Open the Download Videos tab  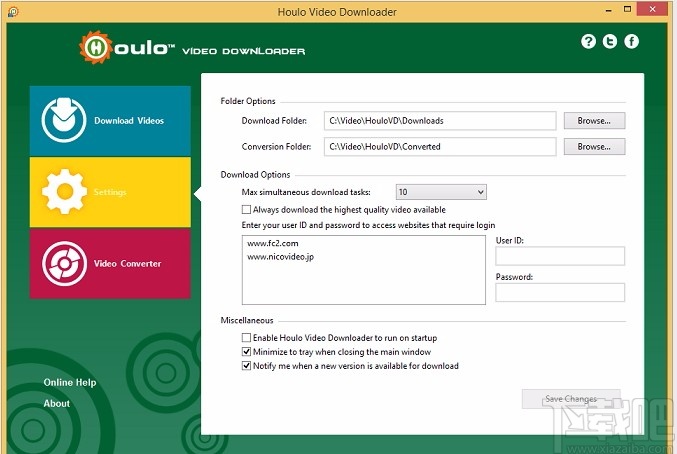click(x=110, y=121)
